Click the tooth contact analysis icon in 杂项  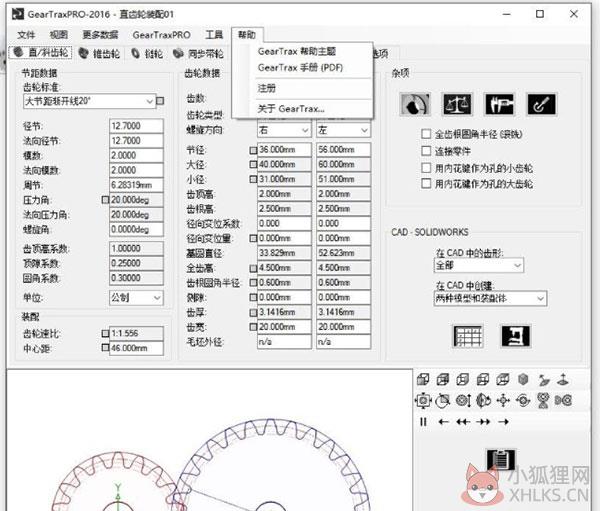[415, 104]
